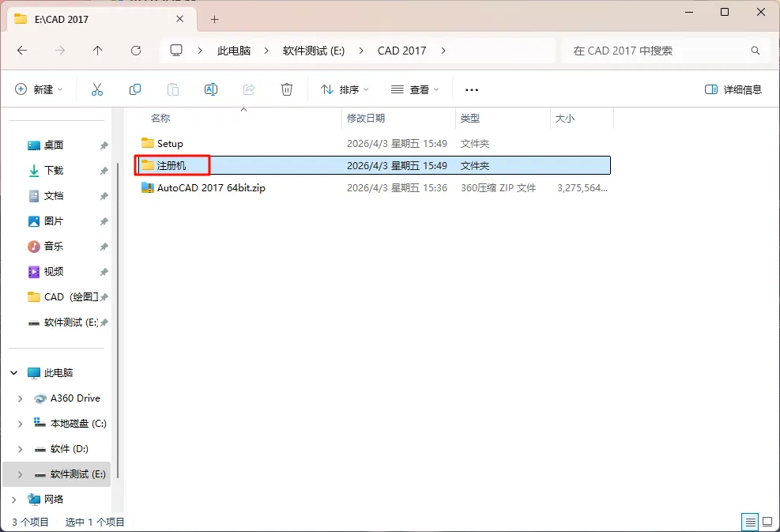Sort by the 修改日期 column header

366,119
